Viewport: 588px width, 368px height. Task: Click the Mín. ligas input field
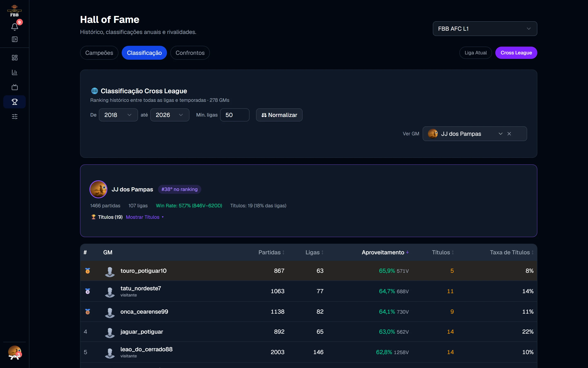235,115
